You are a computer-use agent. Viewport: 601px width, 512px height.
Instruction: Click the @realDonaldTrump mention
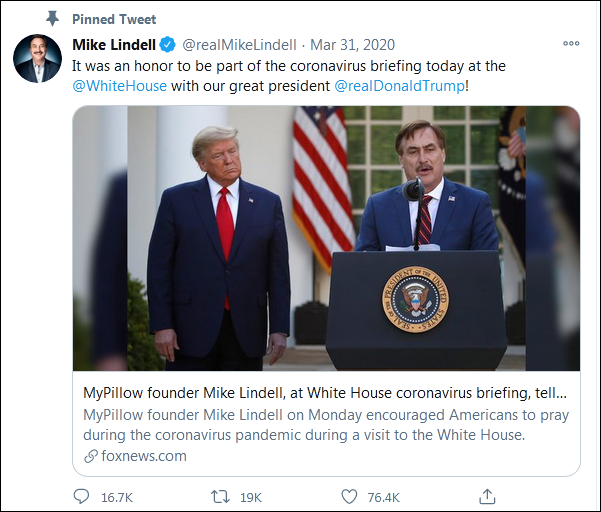399,86
